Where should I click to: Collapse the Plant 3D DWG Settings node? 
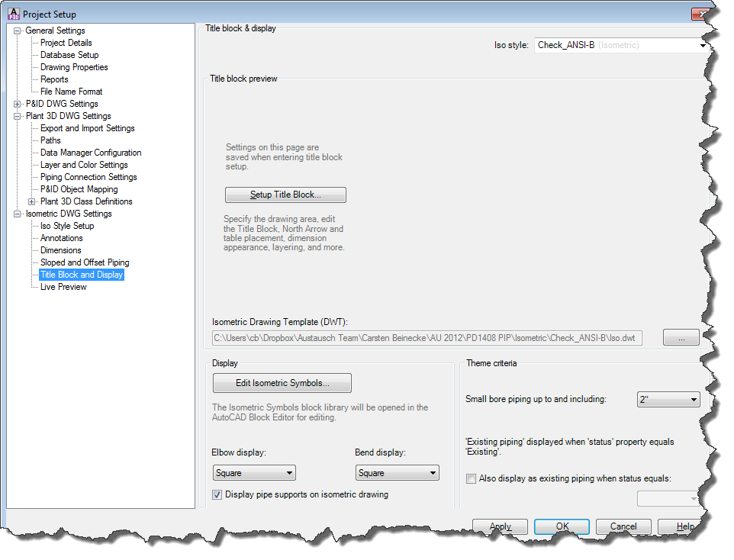[x=18, y=116]
